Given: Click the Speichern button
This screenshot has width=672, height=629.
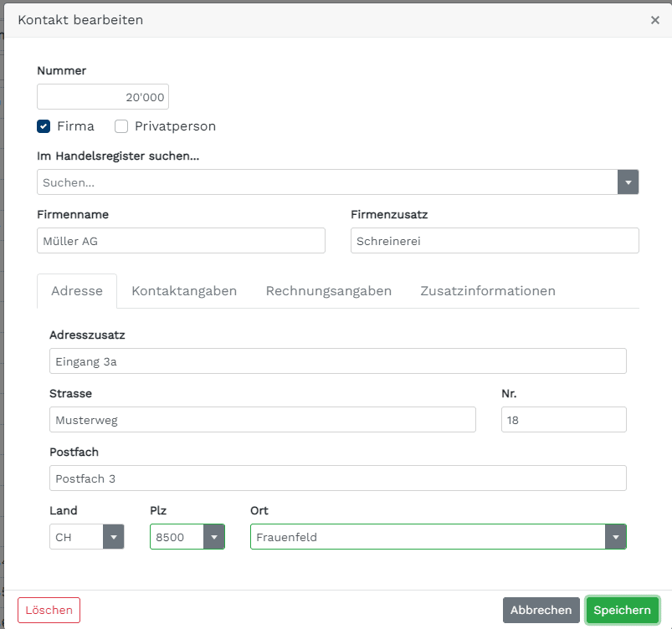Looking at the screenshot, I should [622, 610].
